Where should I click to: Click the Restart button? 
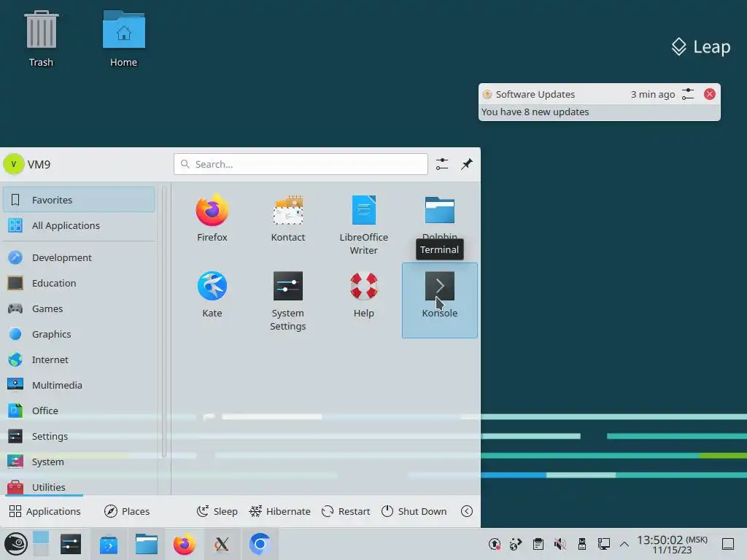point(346,511)
